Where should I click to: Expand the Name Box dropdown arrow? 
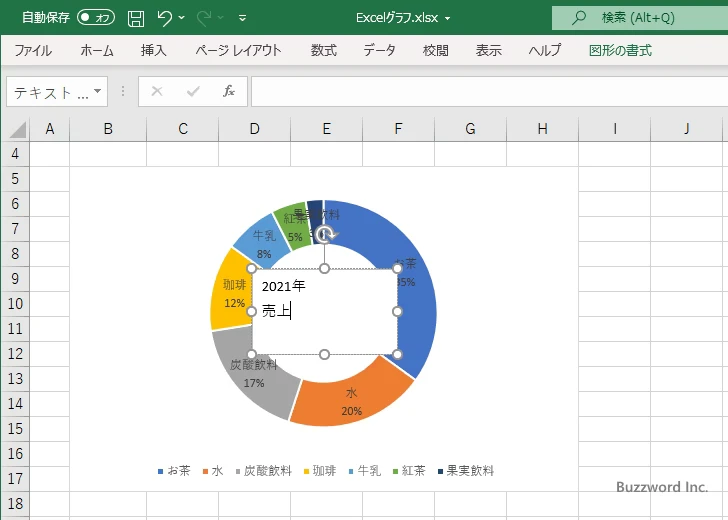[98, 91]
